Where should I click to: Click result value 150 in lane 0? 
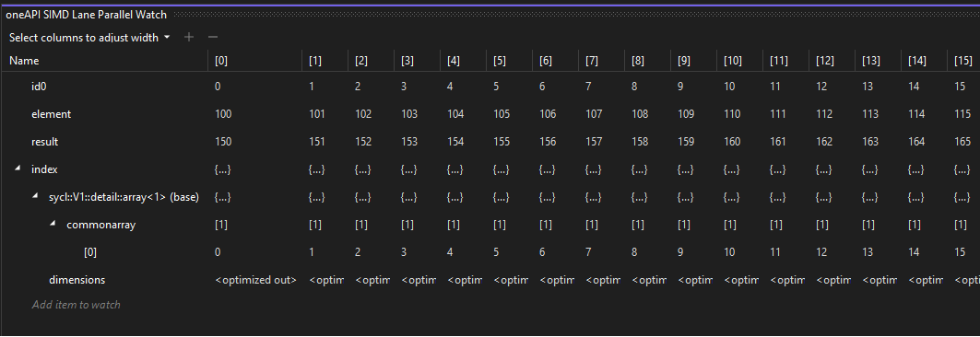pyautogui.click(x=222, y=142)
